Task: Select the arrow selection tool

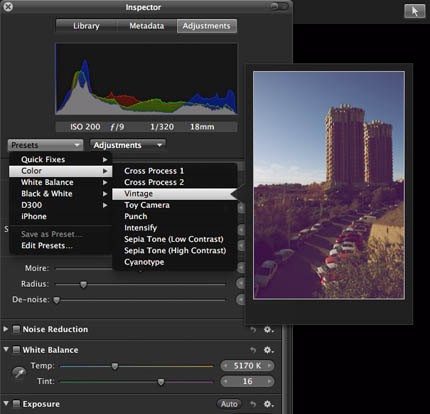Action: [415, 11]
